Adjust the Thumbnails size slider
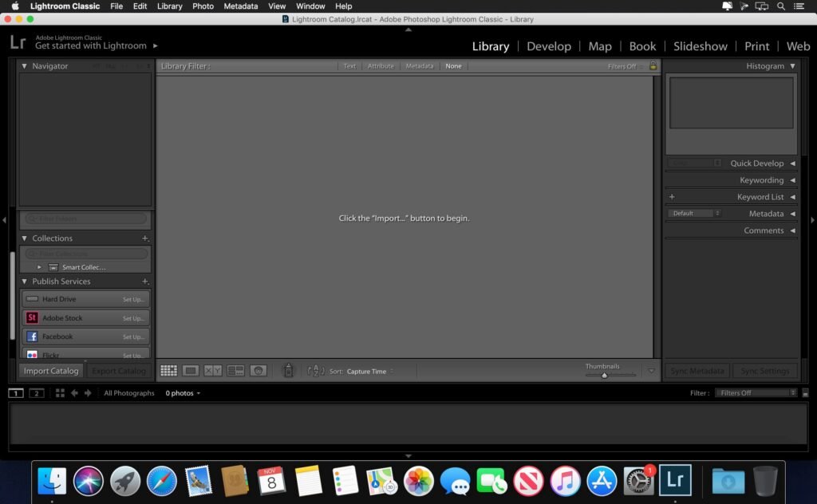The image size is (817, 504). click(x=604, y=374)
